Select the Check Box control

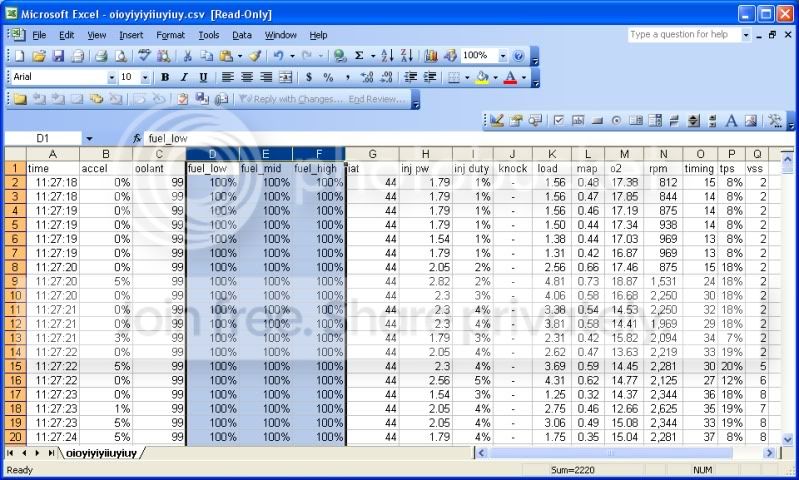[x=558, y=121]
